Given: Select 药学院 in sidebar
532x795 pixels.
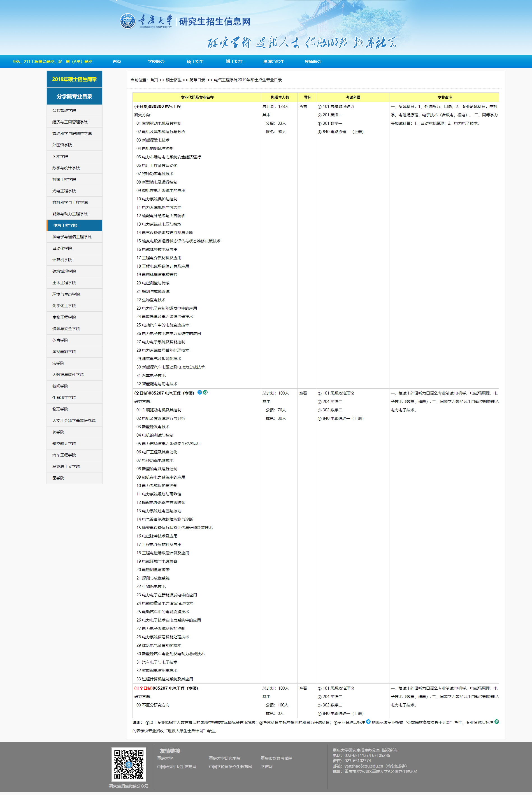Looking at the screenshot, I should 74,432.
